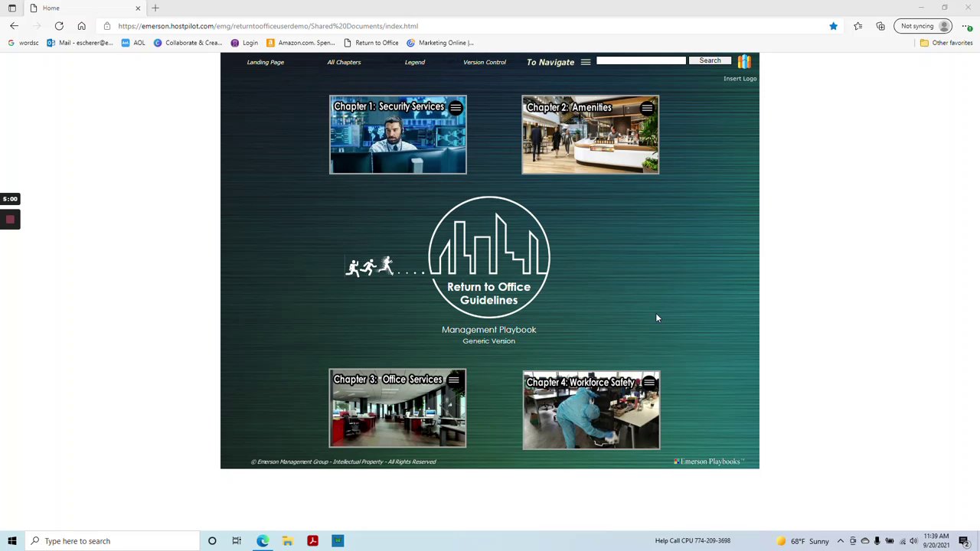Open Chapter 3 Office Services thumbnail
The height and width of the screenshot is (551, 980).
(397, 409)
